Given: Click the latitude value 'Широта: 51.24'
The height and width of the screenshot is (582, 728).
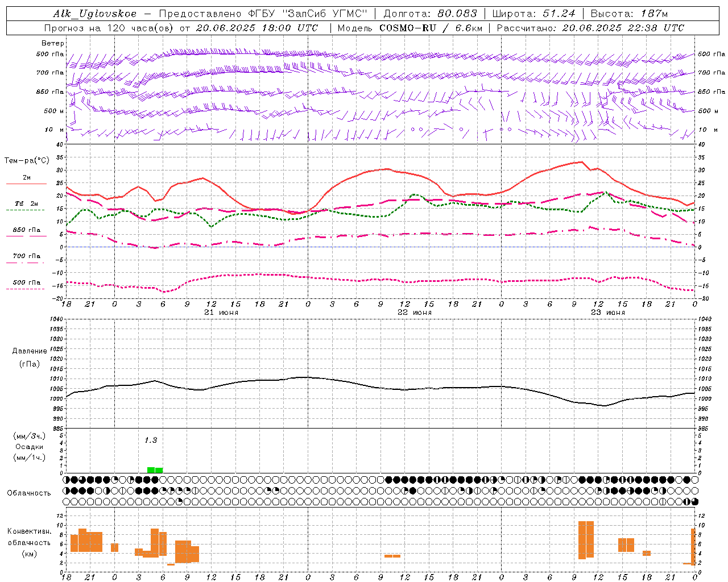Looking at the screenshot, I should [533, 14].
